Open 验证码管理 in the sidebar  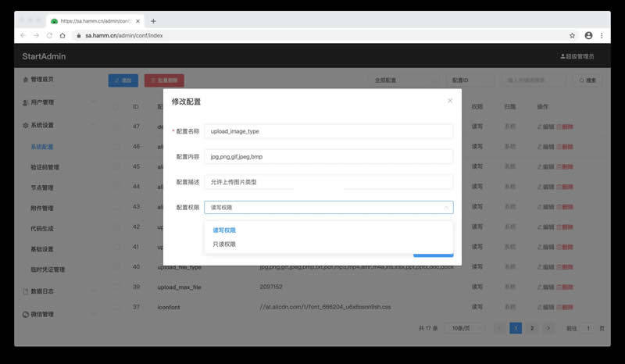coord(45,167)
